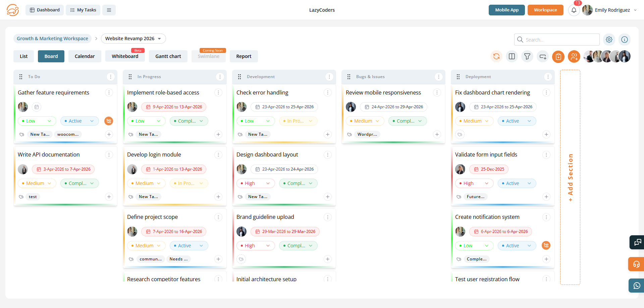Click subtask icon on Gather feature requirements
Screen dimensions: 644x308
pyautogui.click(x=109, y=121)
